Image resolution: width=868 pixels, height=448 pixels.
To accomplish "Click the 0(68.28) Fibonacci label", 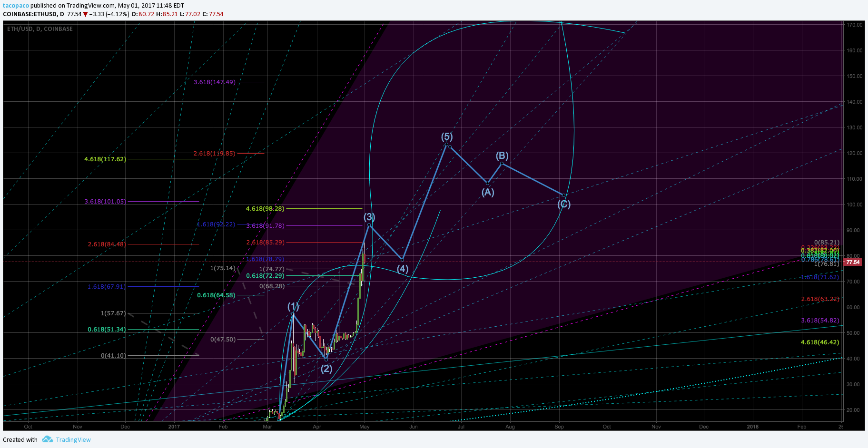I will [x=272, y=286].
